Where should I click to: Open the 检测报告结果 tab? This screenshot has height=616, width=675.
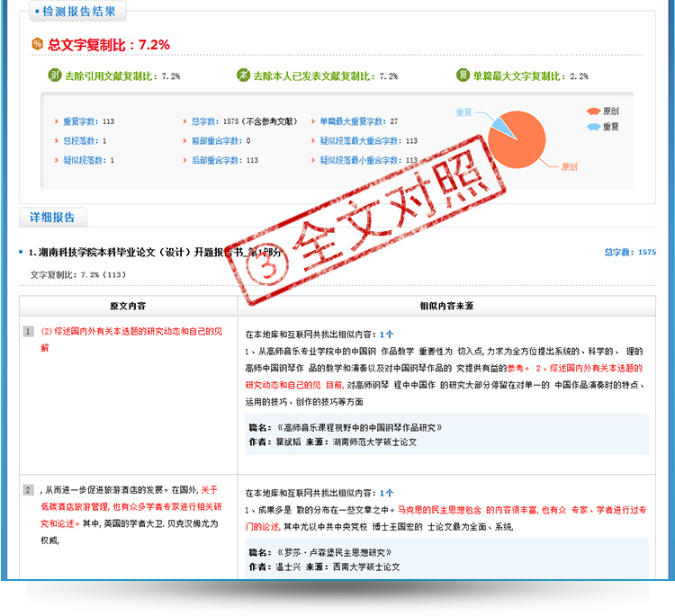pos(78,11)
